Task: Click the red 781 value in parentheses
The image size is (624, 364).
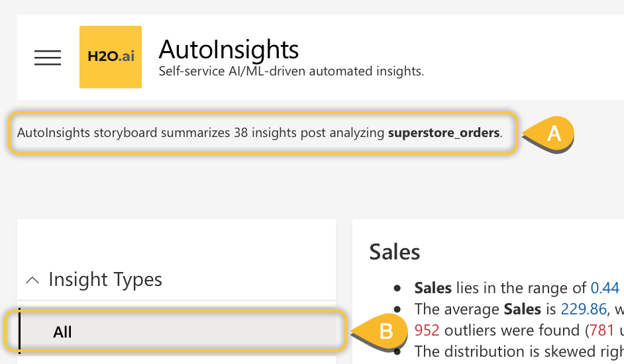Action: pyautogui.click(x=603, y=330)
